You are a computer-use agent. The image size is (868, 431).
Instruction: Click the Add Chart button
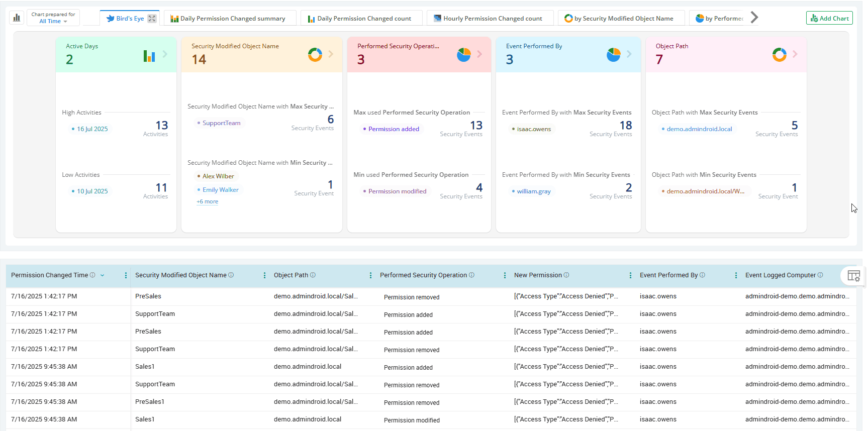click(829, 18)
